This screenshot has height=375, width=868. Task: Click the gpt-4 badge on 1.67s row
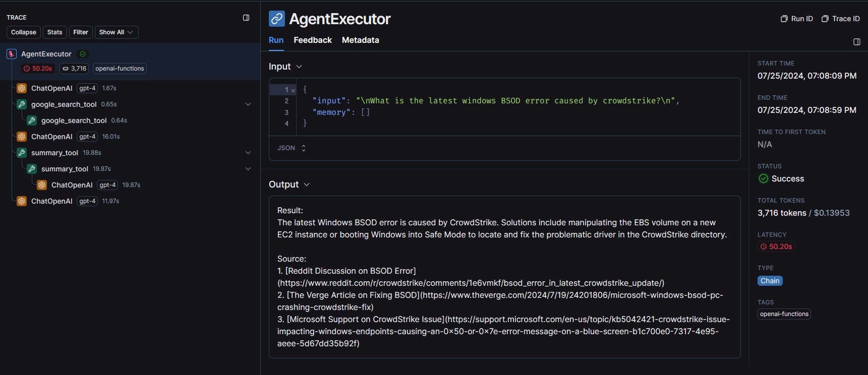point(87,88)
